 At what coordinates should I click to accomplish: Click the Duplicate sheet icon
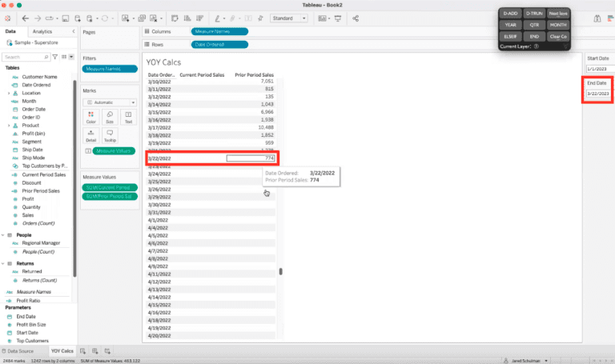coord(142,18)
